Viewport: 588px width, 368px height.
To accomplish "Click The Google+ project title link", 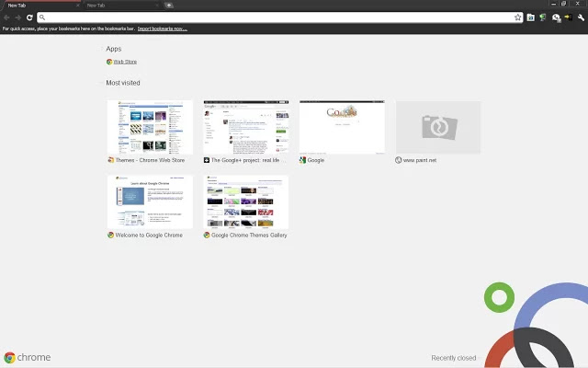I will coord(248,160).
